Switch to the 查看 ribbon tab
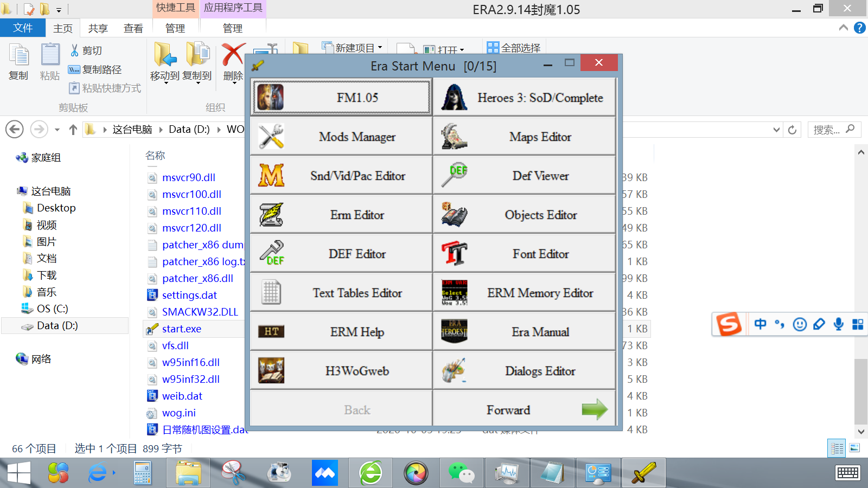868x488 pixels. coord(133,28)
